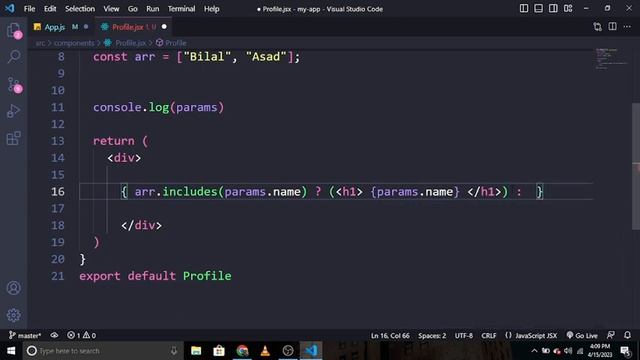
Task: Open OBS Studio from taskbar
Action: pyautogui.click(x=288, y=351)
